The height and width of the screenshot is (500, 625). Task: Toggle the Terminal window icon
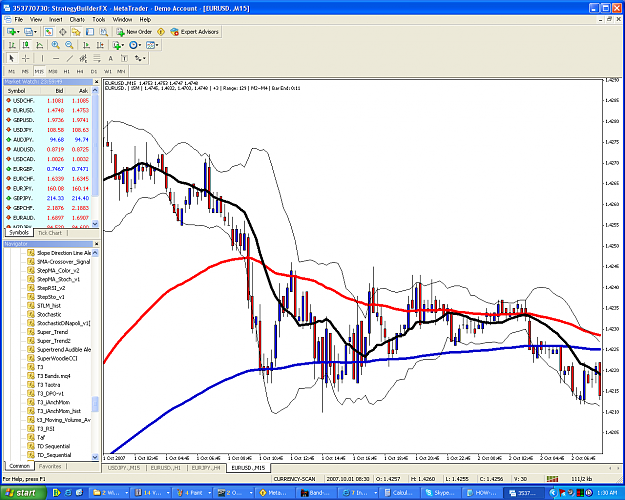[90, 31]
